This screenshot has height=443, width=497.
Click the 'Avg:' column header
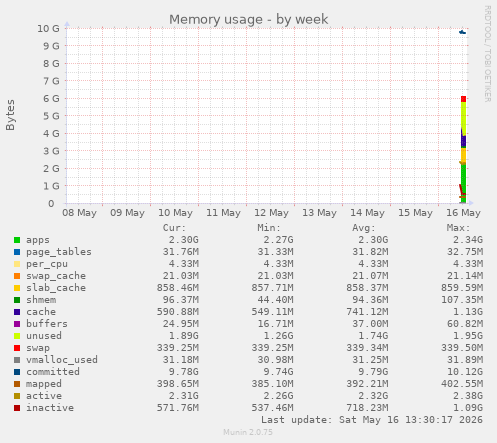pos(364,228)
